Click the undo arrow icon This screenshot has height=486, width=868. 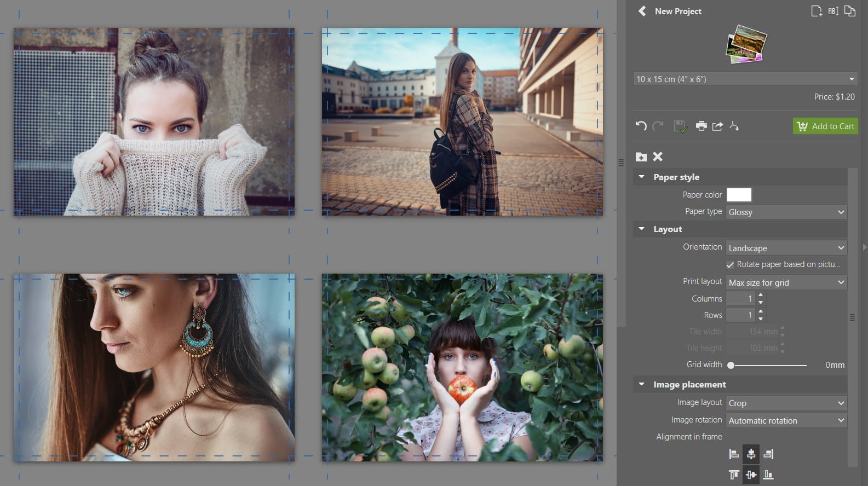click(x=641, y=126)
